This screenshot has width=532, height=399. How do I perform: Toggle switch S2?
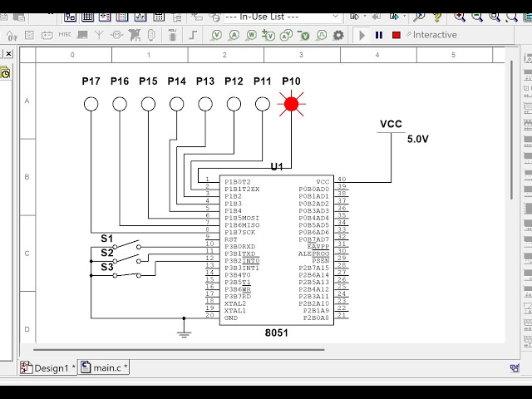(x=126, y=259)
